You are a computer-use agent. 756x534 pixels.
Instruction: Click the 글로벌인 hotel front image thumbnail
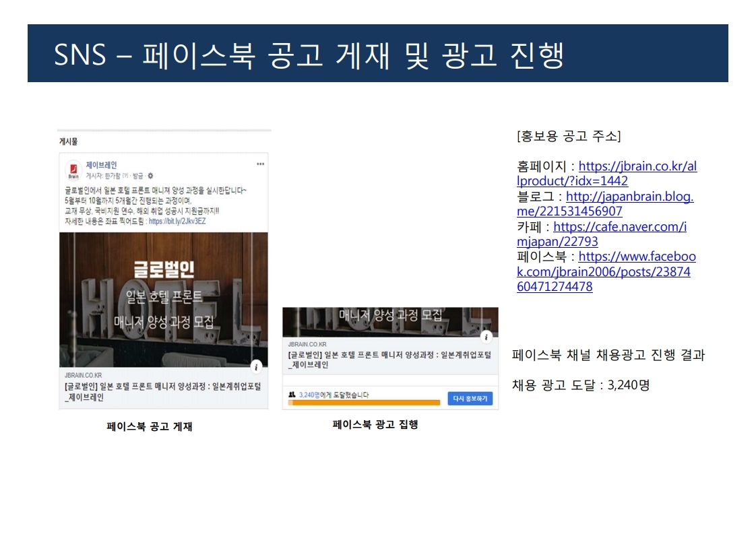[164, 300]
